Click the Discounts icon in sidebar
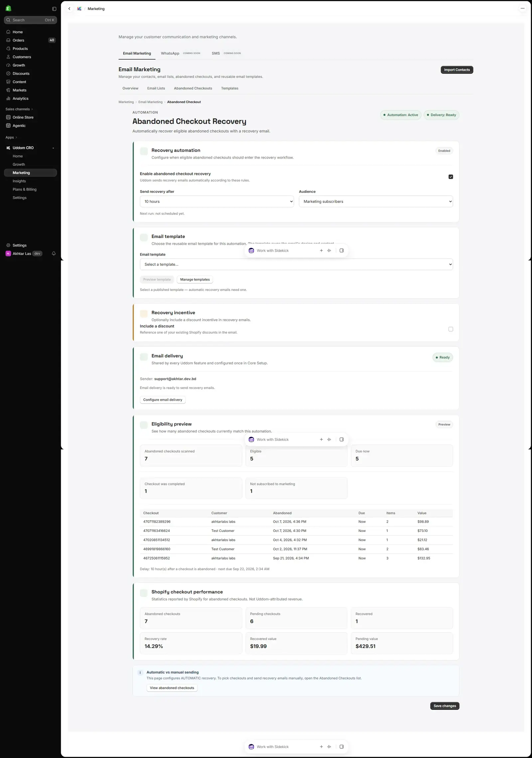Screen dimensions: 532x758 tap(8, 73)
